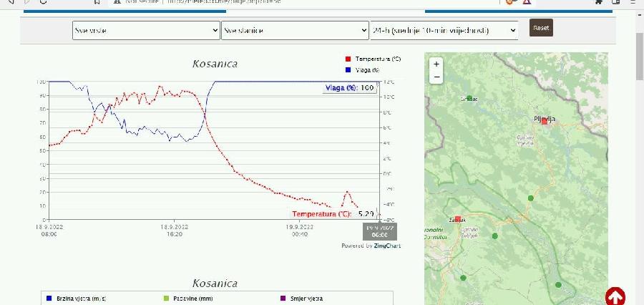644x305 pixels.
Task: Open the ZingChart link
Action: coord(387,246)
